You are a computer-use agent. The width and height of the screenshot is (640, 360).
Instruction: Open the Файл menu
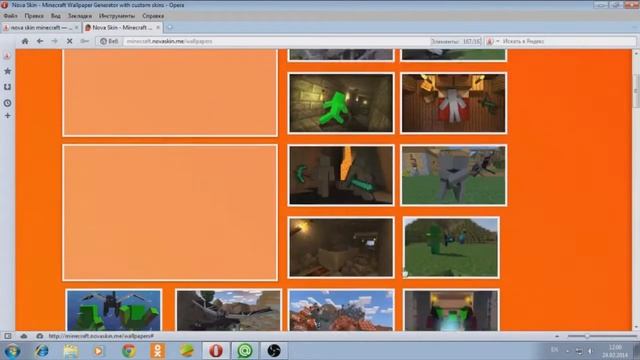tap(11, 16)
